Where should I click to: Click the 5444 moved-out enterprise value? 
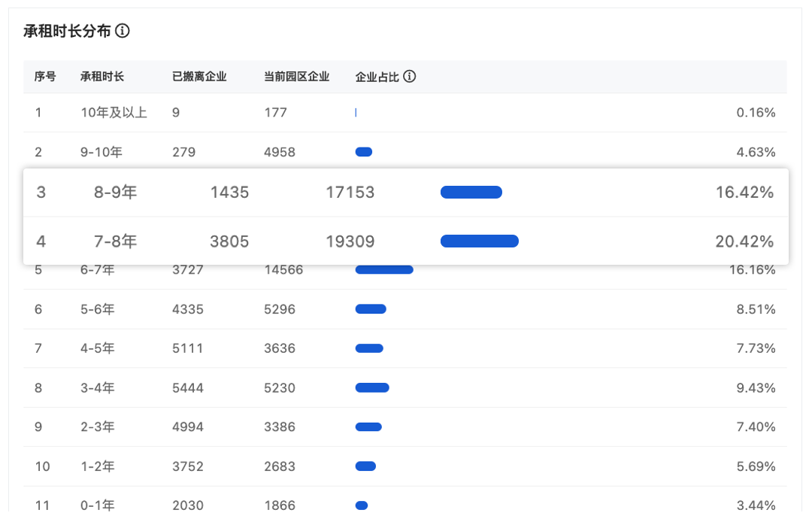(x=188, y=388)
